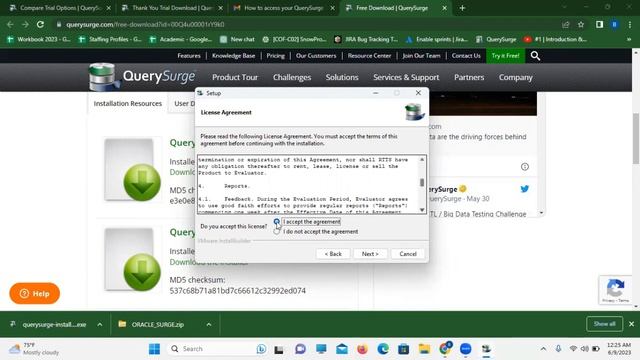Click the Back button in Setup

(333, 254)
